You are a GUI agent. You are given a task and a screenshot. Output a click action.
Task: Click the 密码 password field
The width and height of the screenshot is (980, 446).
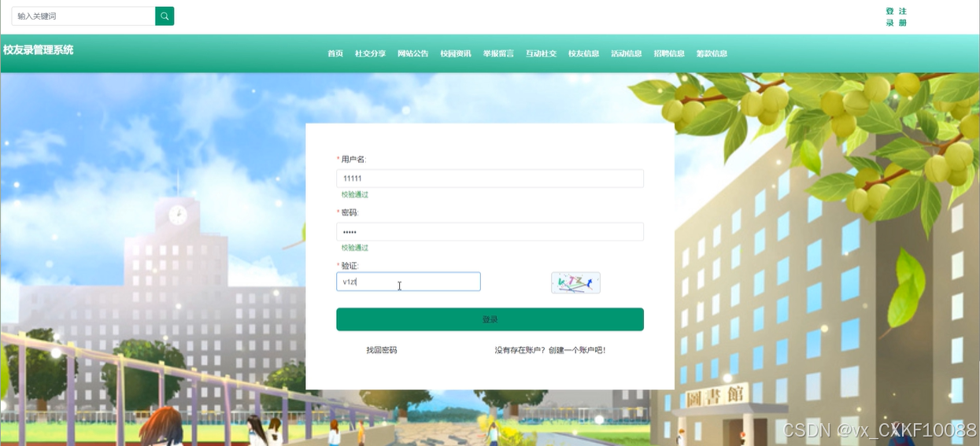point(490,232)
